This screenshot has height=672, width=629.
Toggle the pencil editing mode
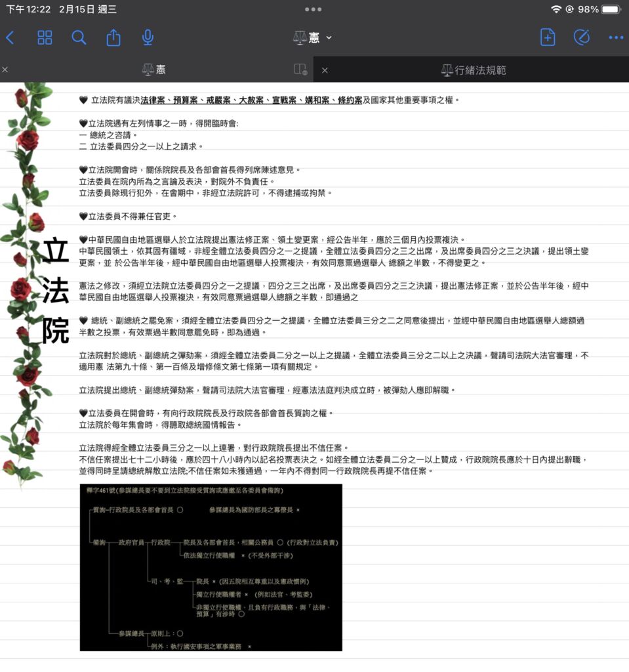click(x=582, y=37)
